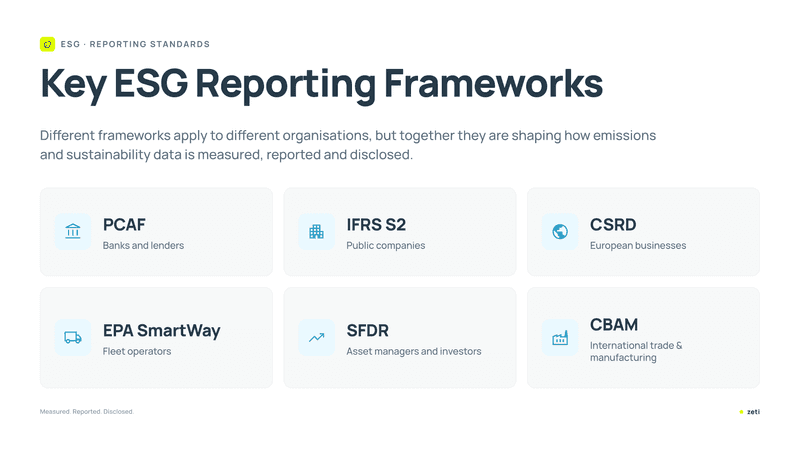Click the 'Public companies' subtitle

(386, 245)
